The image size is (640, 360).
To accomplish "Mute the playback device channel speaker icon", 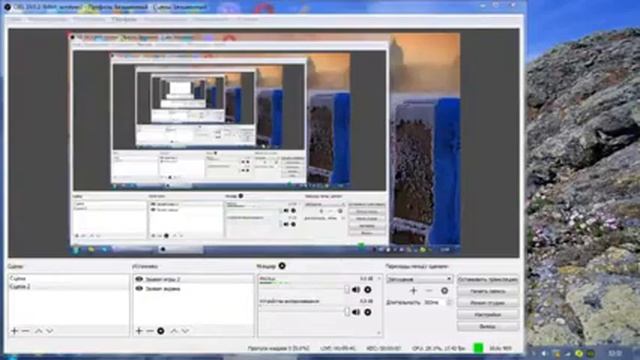I will (356, 312).
